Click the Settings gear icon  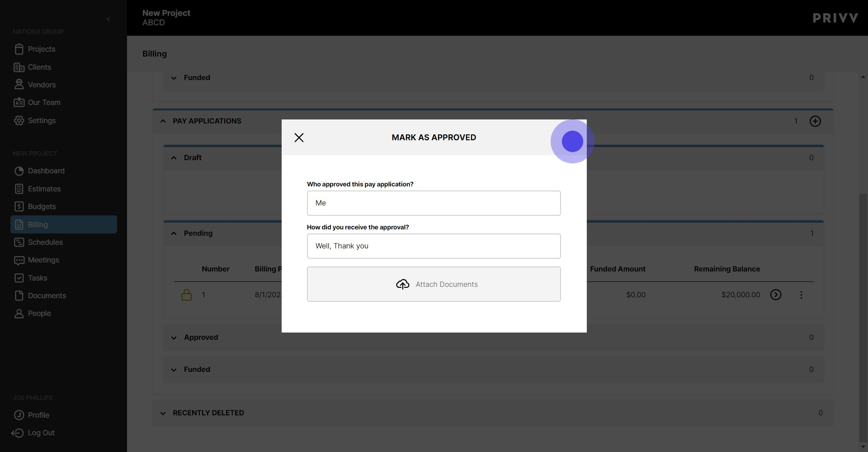point(19,120)
